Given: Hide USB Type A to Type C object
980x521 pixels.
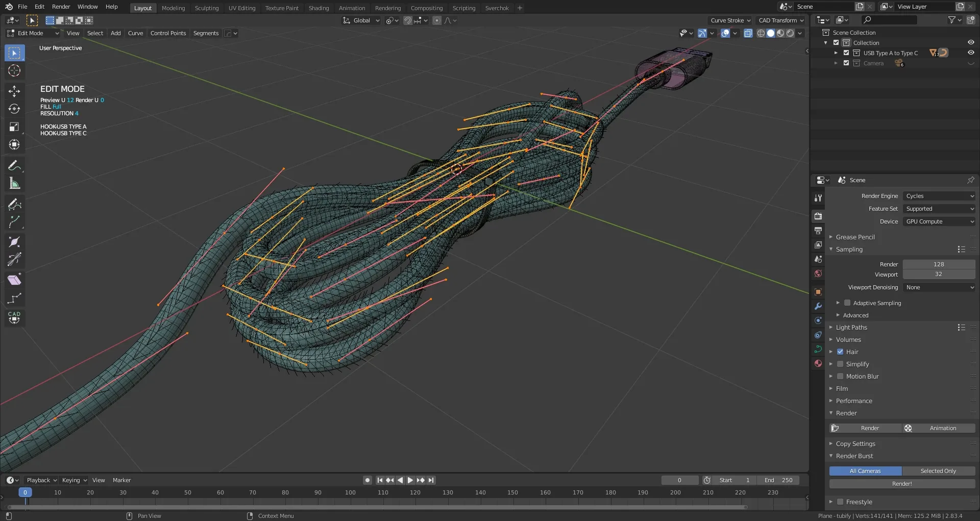Looking at the screenshot, I should 970,53.
